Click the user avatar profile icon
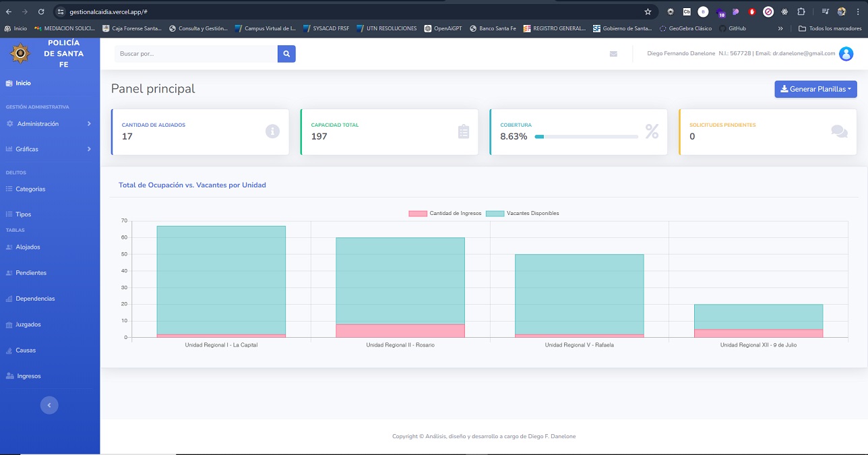Viewport: 868px width, 455px height. (x=846, y=54)
